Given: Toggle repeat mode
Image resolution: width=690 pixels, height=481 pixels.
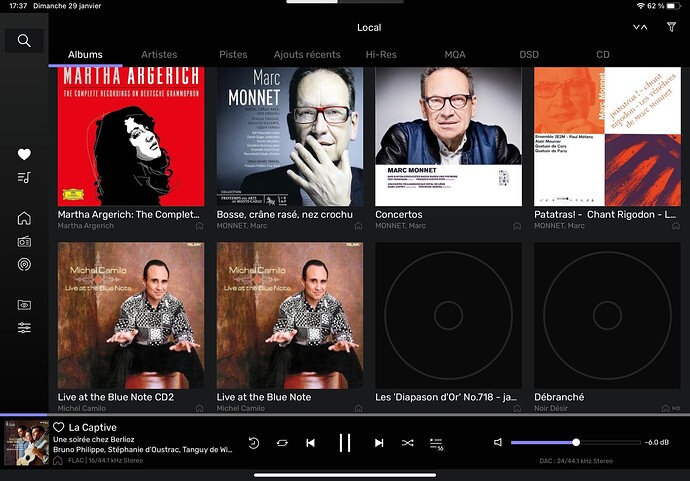Looking at the screenshot, I should coord(282,443).
